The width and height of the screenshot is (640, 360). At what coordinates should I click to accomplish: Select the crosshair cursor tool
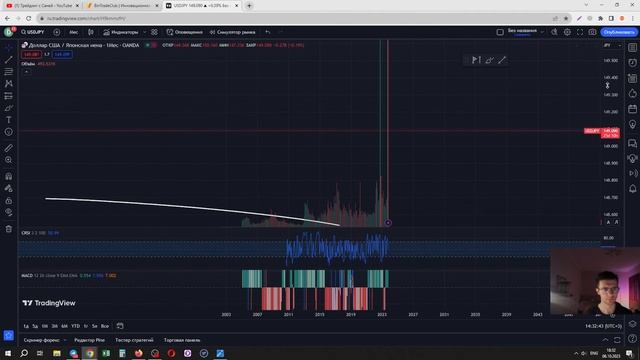(9, 48)
